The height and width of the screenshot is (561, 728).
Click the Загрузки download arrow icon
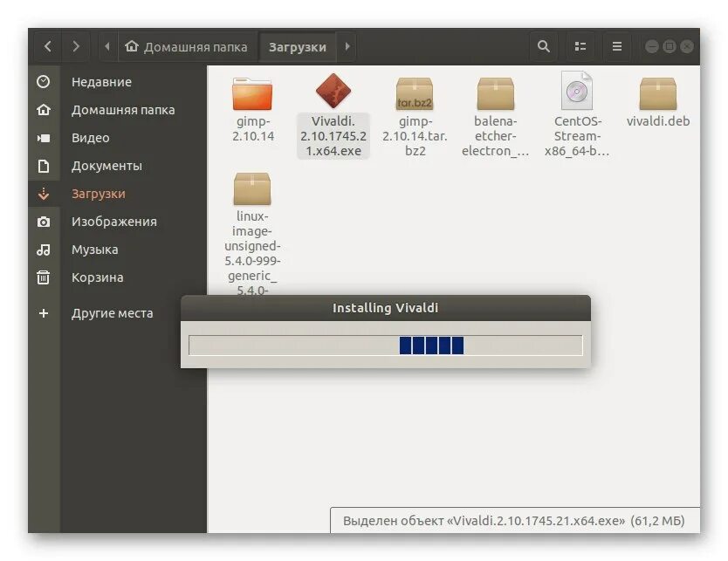(43, 194)
